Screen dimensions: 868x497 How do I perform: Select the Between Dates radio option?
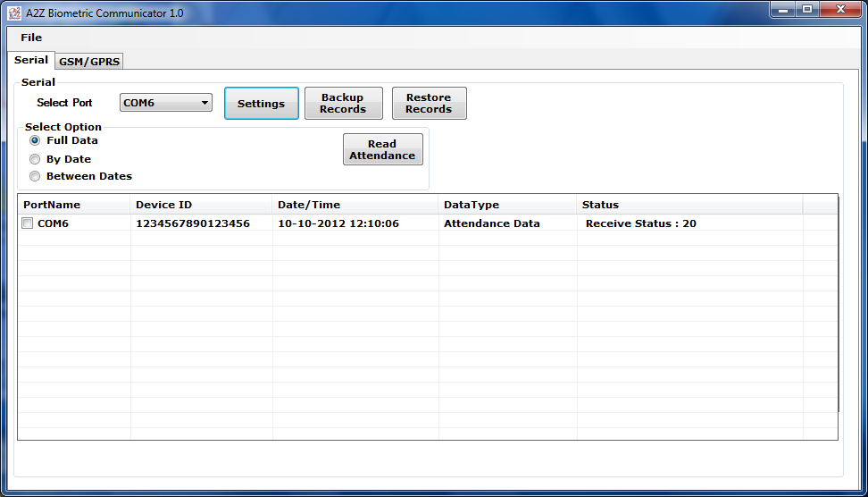35,176
